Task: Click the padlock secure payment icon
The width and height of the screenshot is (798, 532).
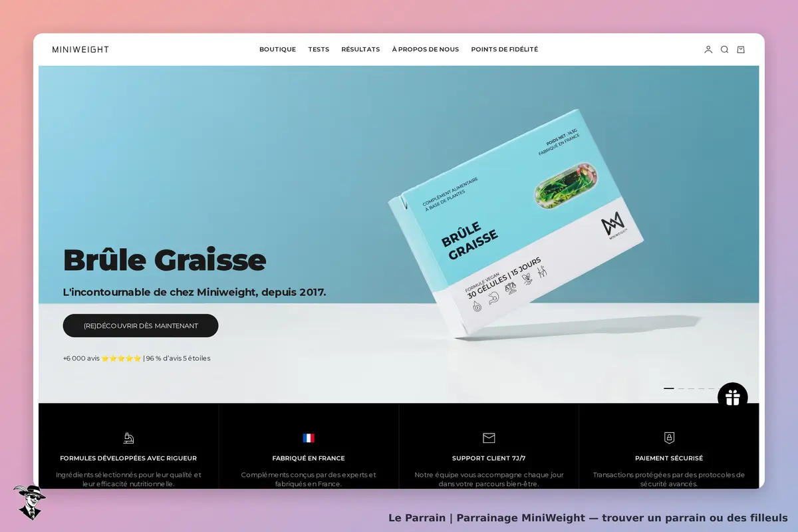Action: point(669,438)
